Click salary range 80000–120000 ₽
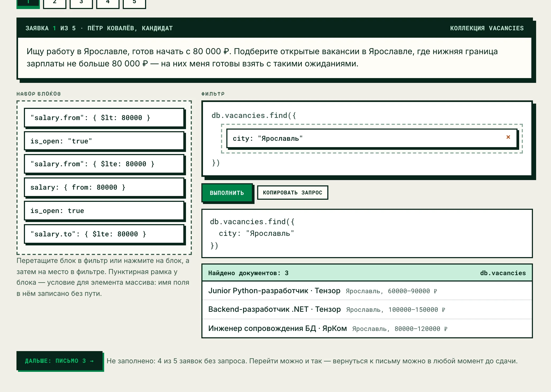Viewport: 551px width, 392px height. 421,329
